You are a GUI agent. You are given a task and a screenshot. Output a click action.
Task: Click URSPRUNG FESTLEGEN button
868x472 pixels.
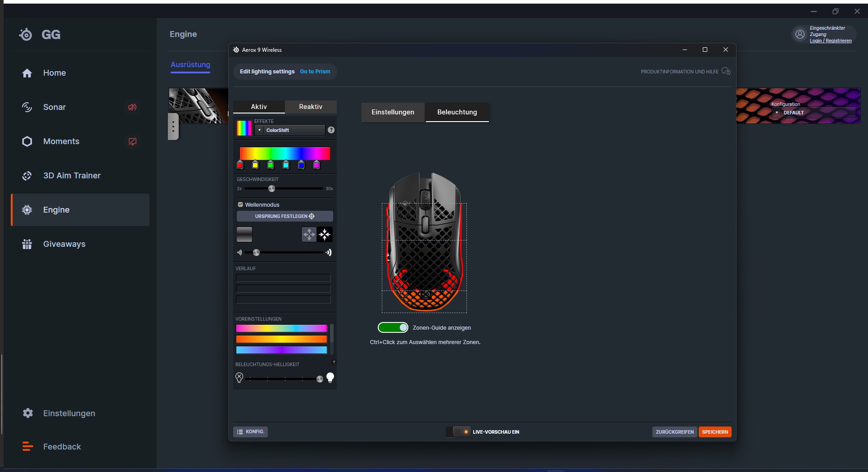(285, 216)
